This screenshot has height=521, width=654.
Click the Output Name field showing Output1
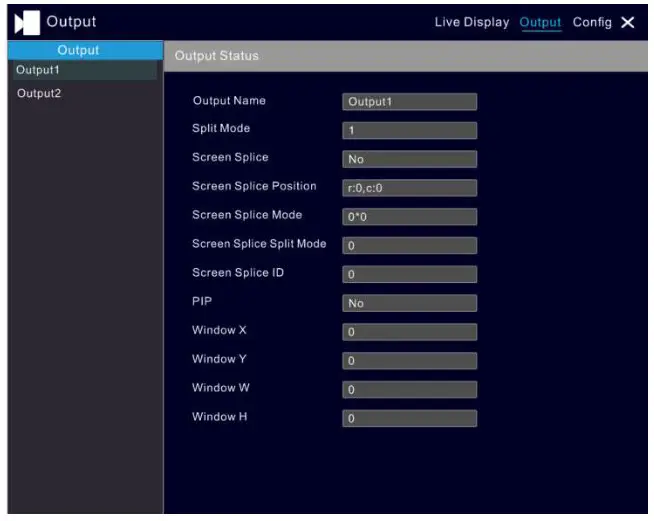click(x=409, y=102)
